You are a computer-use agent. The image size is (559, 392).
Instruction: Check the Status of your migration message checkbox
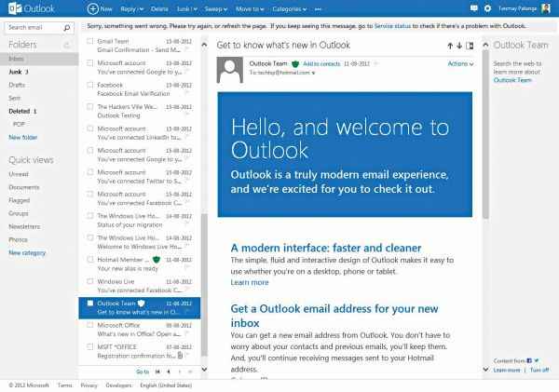(89, 216)
